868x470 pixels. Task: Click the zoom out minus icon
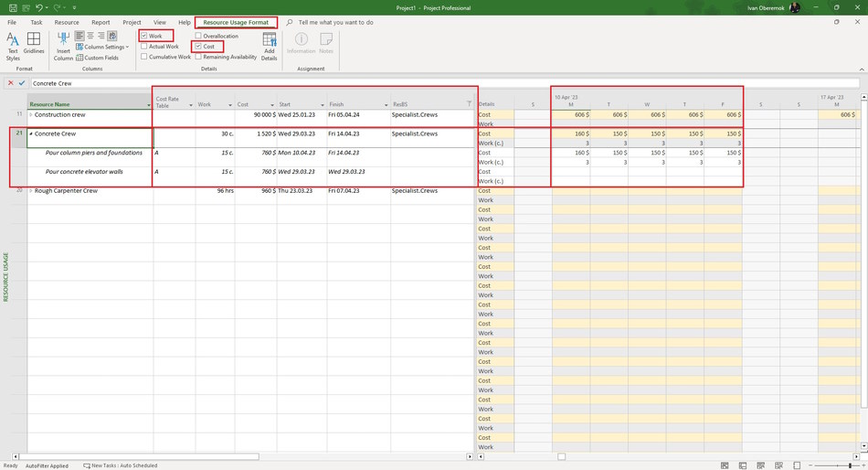tap(810, 465)
